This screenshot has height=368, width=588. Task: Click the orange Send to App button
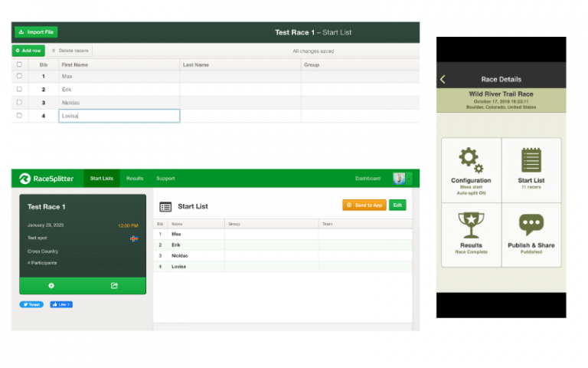pos(364,205)
